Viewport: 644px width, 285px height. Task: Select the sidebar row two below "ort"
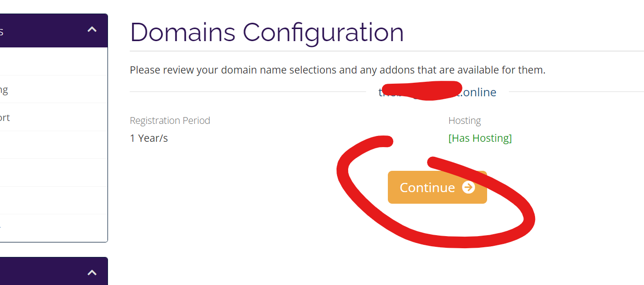(x=48, y=173)
